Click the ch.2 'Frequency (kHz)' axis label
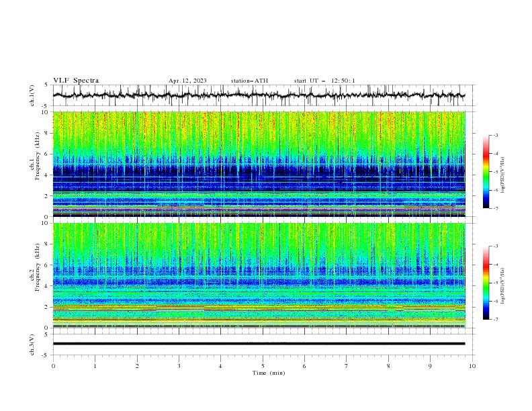532x411 pixels. click(37, 267)
